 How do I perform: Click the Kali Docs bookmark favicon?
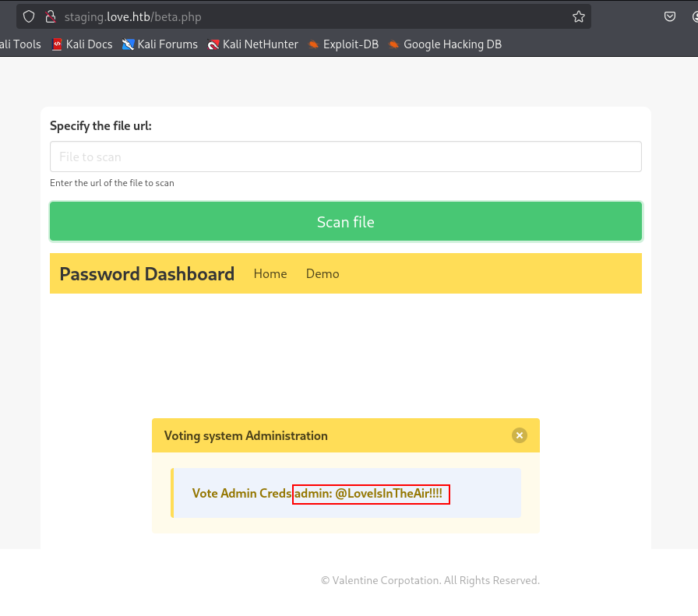57,44
